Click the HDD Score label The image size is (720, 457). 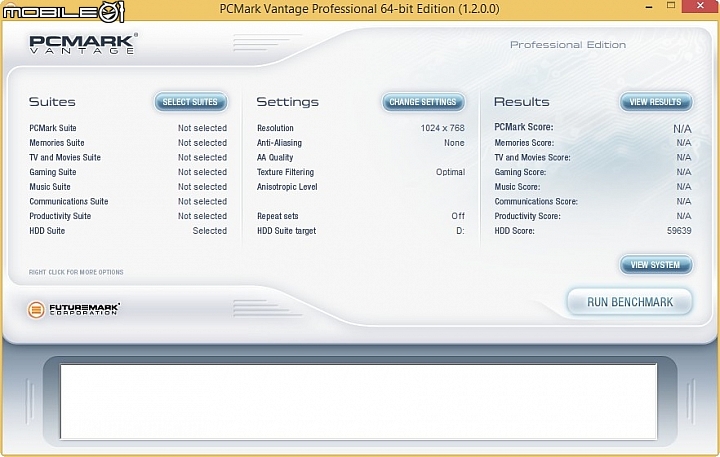[x=514, y=231]
